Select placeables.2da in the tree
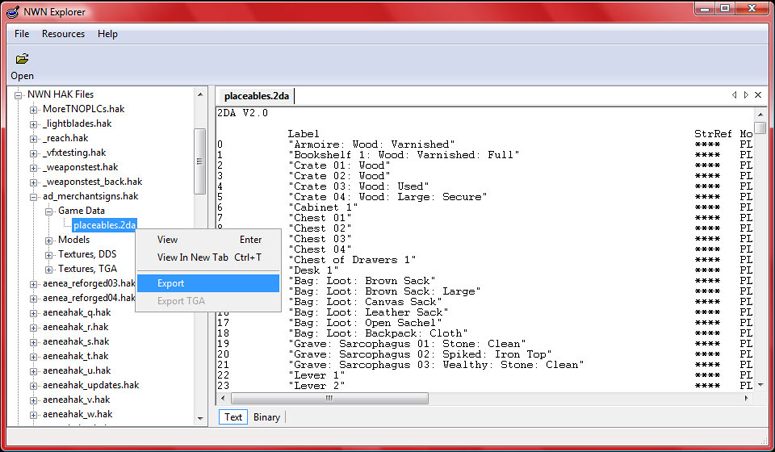 pos(104,225)
